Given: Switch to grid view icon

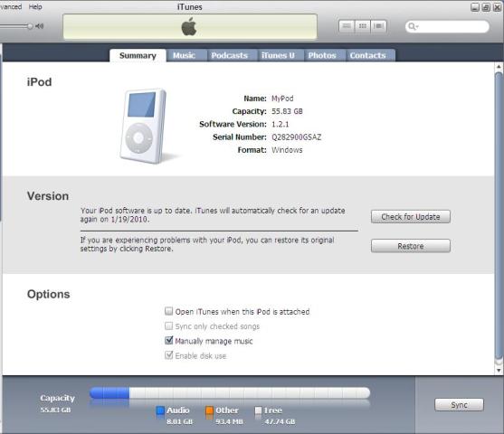Looking at the screenshot, I should (x=363, y=26).
